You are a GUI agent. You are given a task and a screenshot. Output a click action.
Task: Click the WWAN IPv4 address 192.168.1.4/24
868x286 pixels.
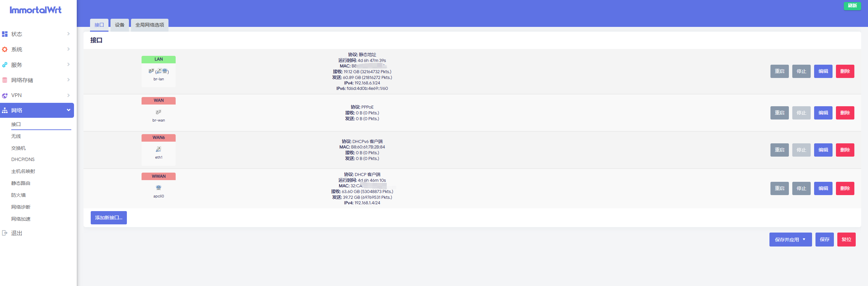click(367, 203)
